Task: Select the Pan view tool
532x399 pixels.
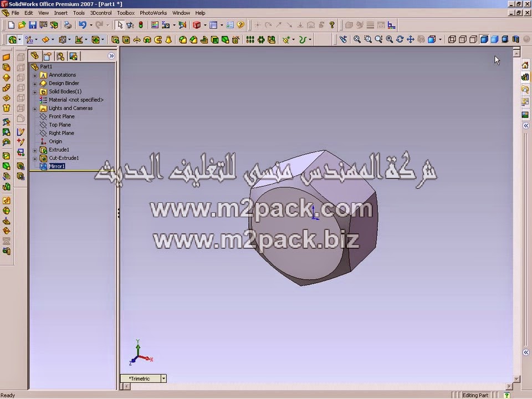Action: (x=410, y=39)
